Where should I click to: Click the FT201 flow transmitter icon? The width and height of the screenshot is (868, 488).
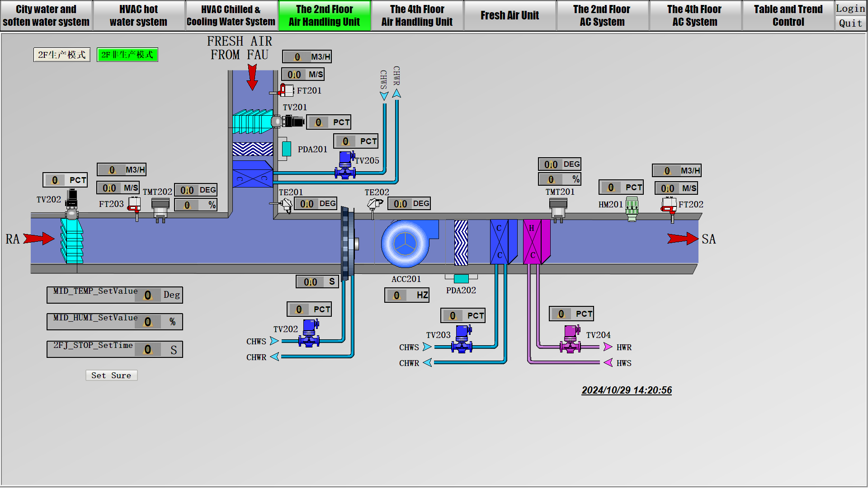tap(286, 90)
